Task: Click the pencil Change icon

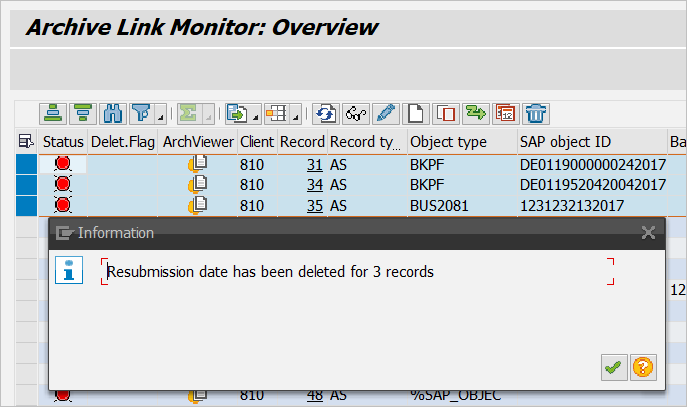Action: tap(385, 113)
